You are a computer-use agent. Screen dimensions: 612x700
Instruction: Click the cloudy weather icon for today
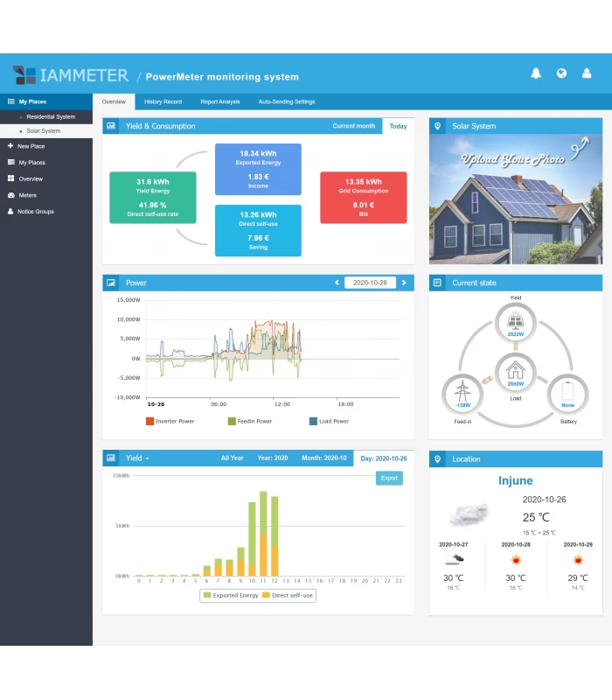click(469, 514)
